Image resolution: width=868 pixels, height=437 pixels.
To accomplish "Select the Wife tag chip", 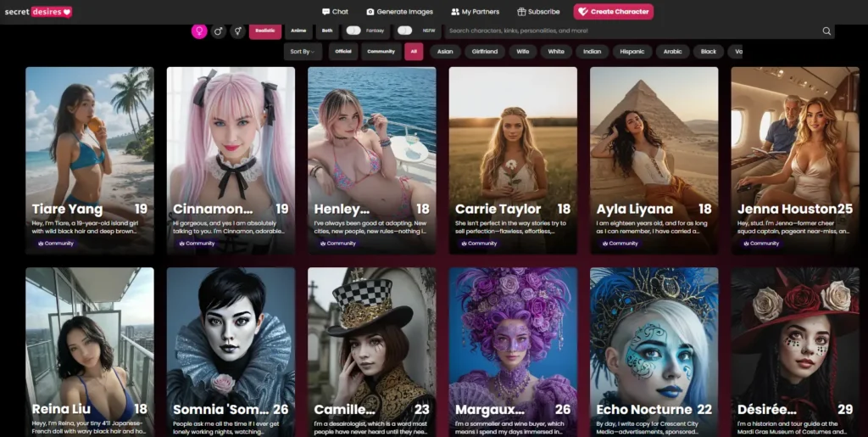I will (x=522, y=52).
